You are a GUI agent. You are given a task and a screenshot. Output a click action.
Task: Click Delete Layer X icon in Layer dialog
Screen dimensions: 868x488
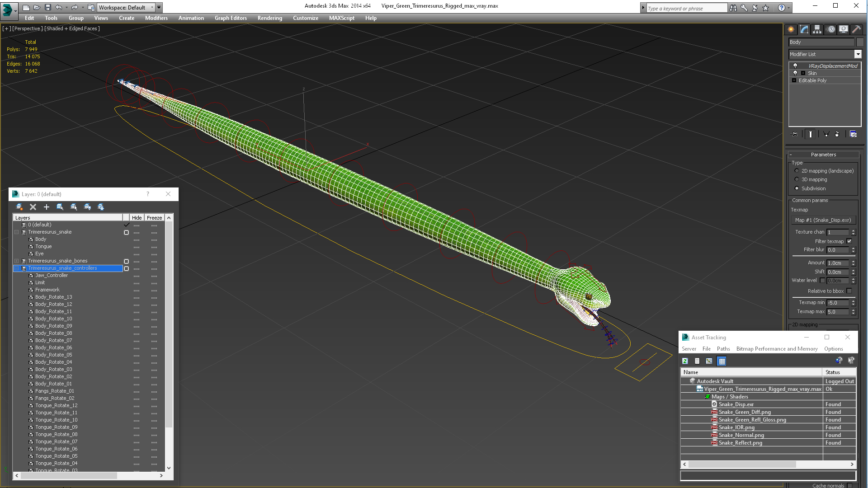[33, 207]
